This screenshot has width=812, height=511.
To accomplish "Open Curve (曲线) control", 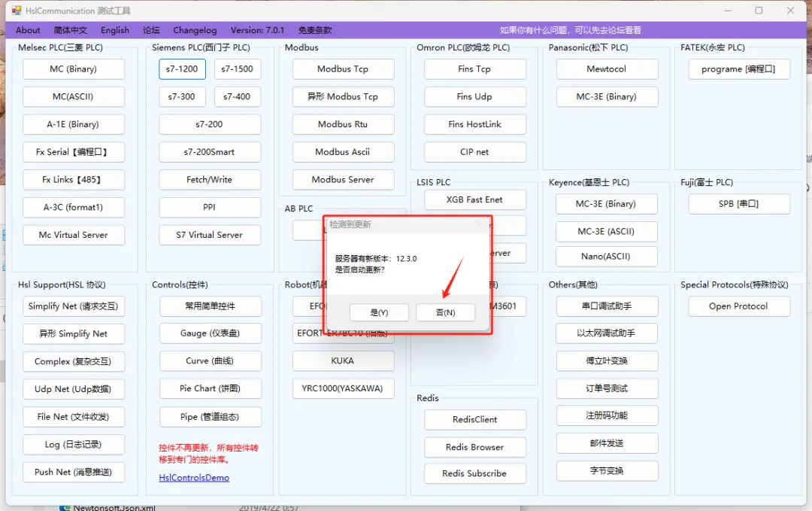I will pos(211,360).
